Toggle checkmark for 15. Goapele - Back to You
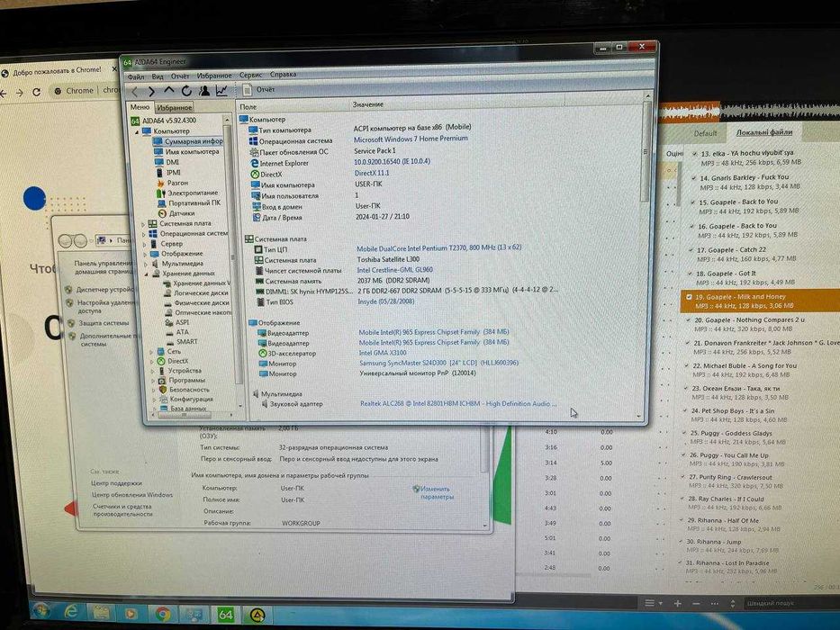The width and height of the screenshot is (840, 630). (692, 202)
